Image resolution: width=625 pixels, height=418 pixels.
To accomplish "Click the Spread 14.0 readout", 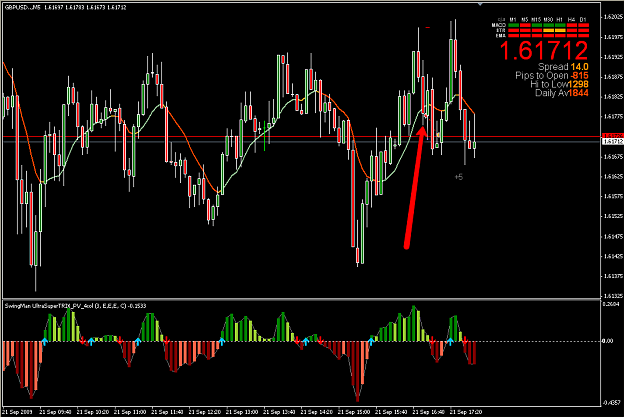I will point(563,67).
